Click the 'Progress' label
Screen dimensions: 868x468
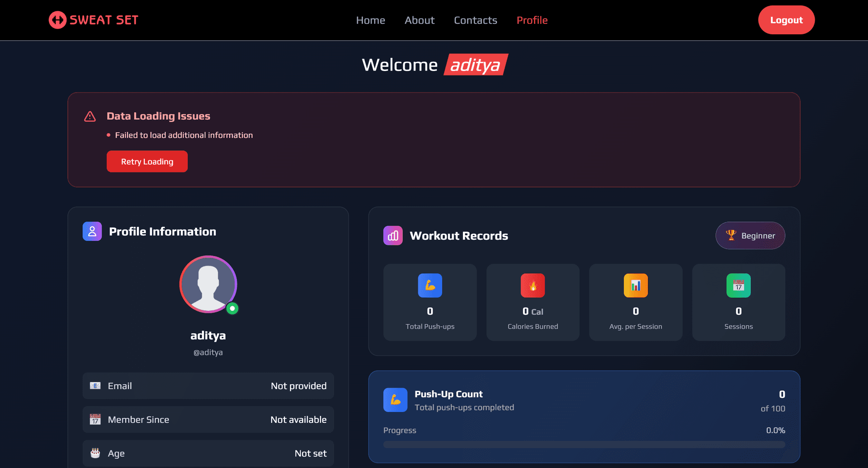tap(400, 431)
